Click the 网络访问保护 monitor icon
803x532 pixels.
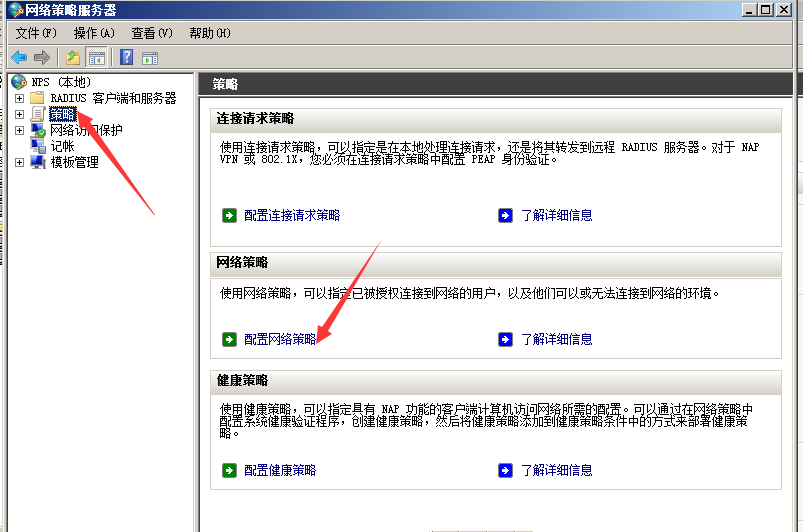coord(38,130)
